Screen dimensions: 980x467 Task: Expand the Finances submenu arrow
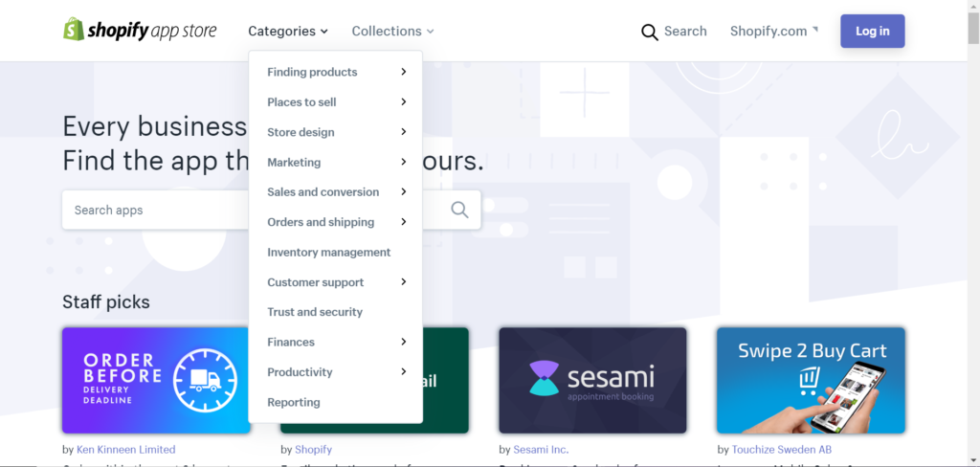[x=404, y=342]
